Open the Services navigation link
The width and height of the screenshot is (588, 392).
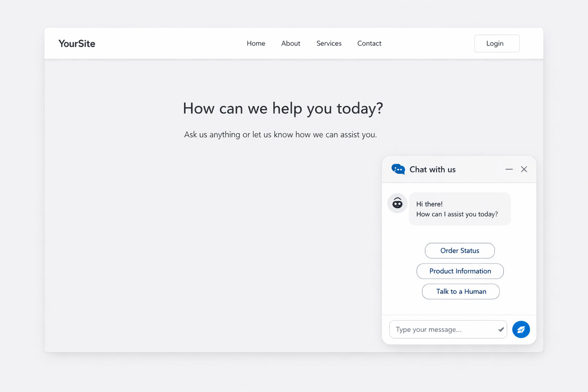[x=329, y=44]
